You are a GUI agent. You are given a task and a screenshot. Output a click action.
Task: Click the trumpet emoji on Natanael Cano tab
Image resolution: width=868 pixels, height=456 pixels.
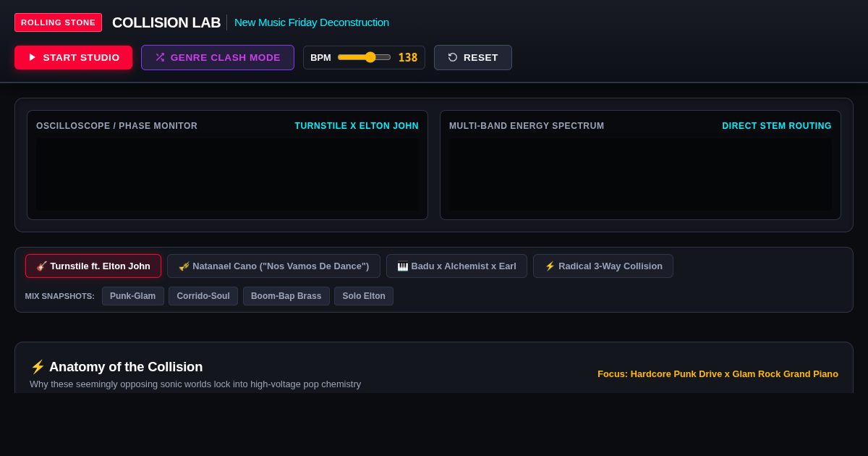(x=184, y=266)
